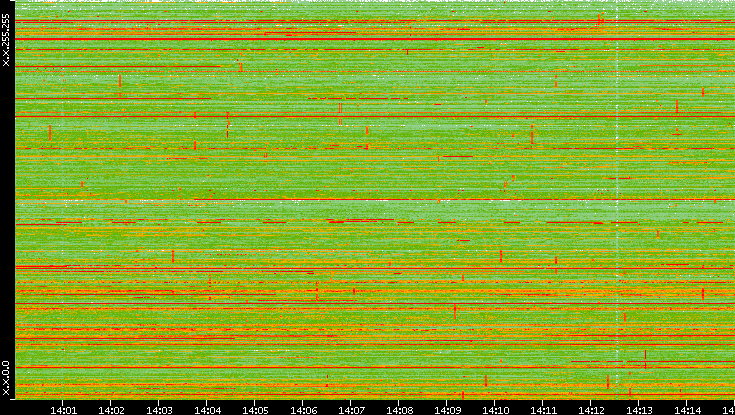Select the 14:02 time axis label
Viewport: 735px width, 415px height.
(x=111, y=410)
